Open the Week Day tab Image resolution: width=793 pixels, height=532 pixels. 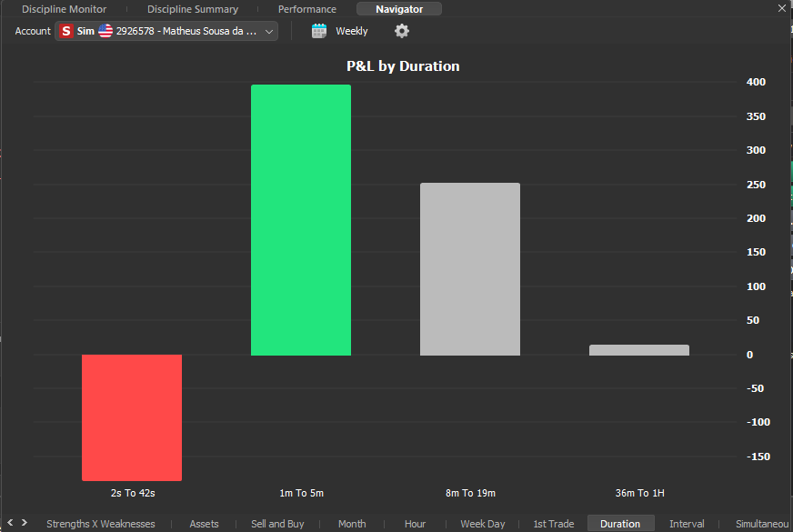tap(483, 524)
